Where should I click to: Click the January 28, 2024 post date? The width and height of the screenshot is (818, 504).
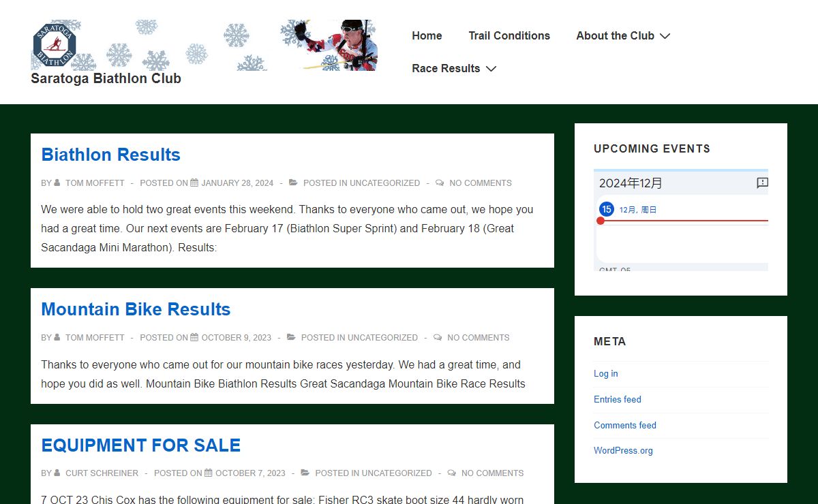pyautogui.click(x=237, y=183)
